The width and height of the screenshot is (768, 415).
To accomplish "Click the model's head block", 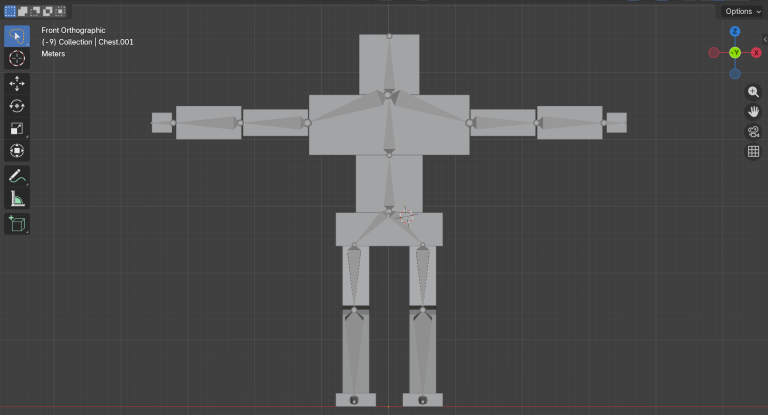I will point(389,64).
